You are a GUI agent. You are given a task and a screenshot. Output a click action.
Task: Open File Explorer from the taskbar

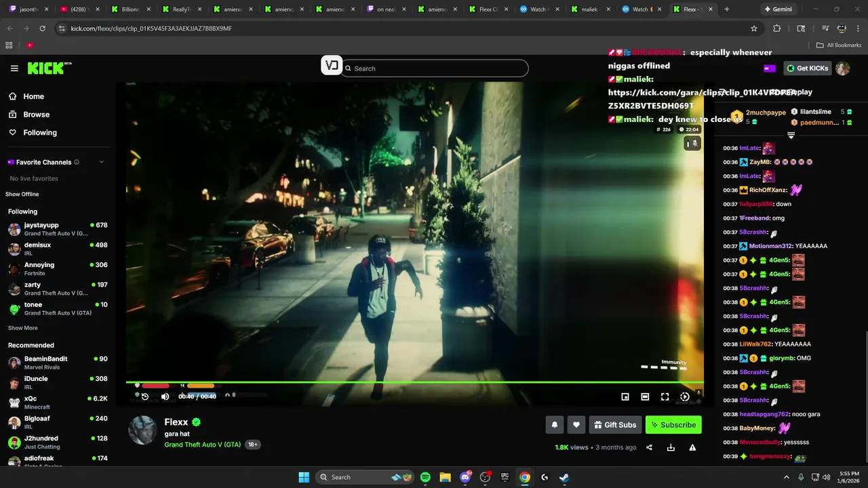(445, 477)
